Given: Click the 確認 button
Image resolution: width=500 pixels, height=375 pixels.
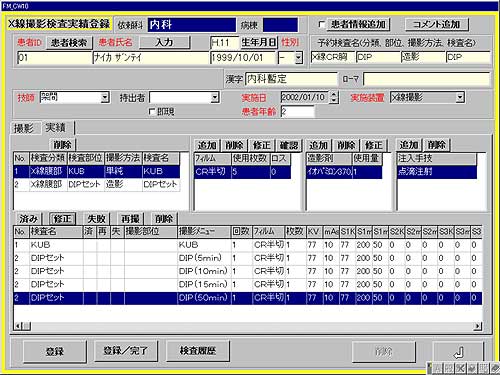Looking at the screenshot, I should 289,145.
